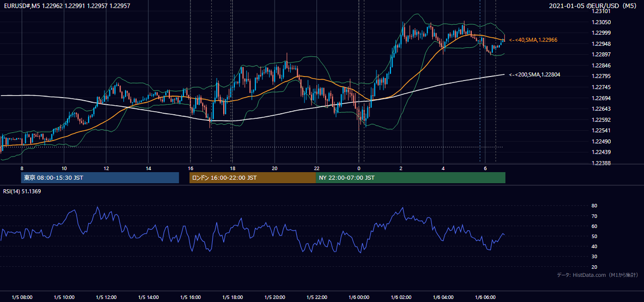Click RSI axis level 40
This screenshot has width=644, height=302.
point(595,247)
